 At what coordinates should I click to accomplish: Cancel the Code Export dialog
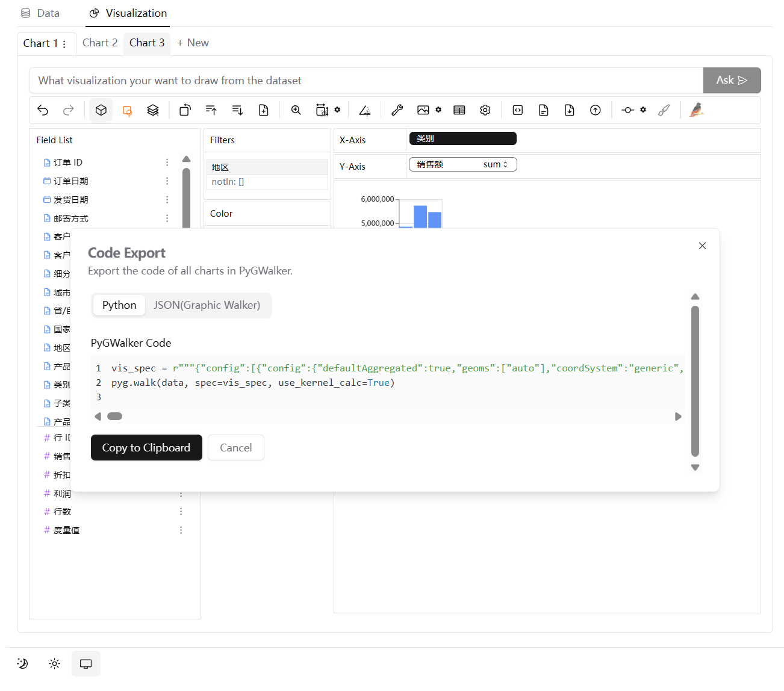tap(235, 447)
